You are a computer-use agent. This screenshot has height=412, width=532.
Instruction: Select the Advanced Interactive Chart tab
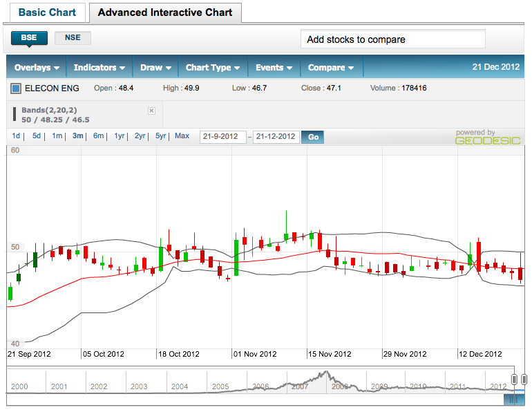[x=165, y=12]
